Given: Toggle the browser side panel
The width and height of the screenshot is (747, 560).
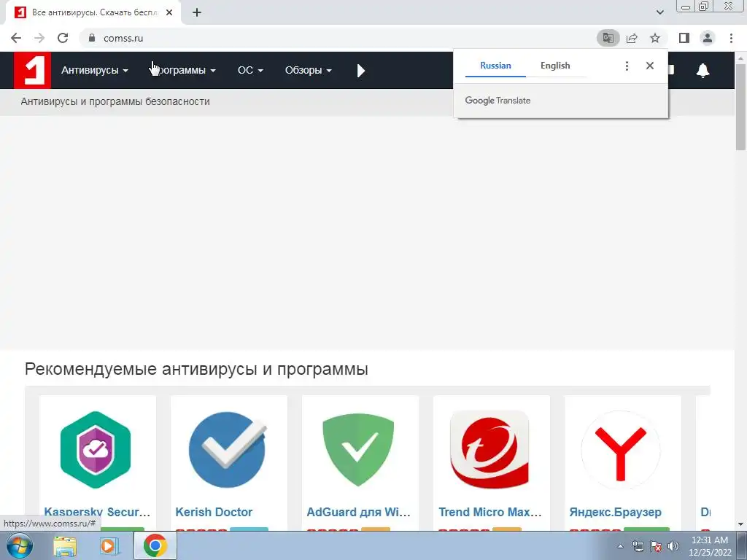Looking at the screenshot, I should click(684, 38).
